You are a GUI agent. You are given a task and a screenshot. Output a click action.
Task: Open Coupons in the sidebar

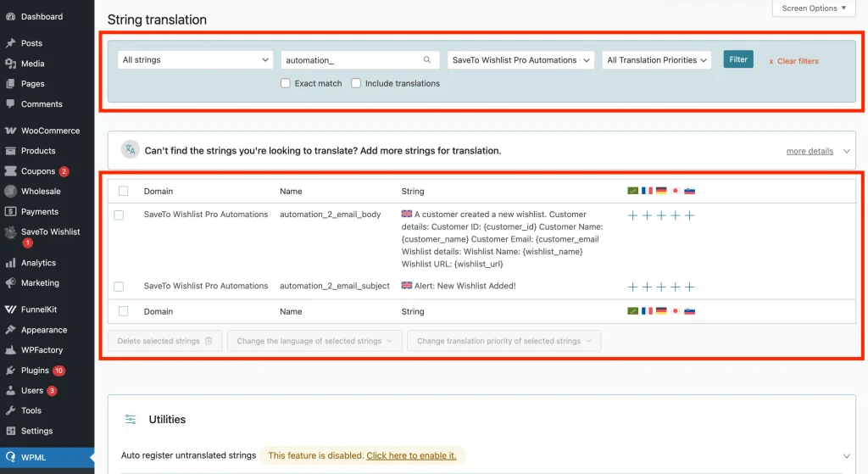(37, 171)
